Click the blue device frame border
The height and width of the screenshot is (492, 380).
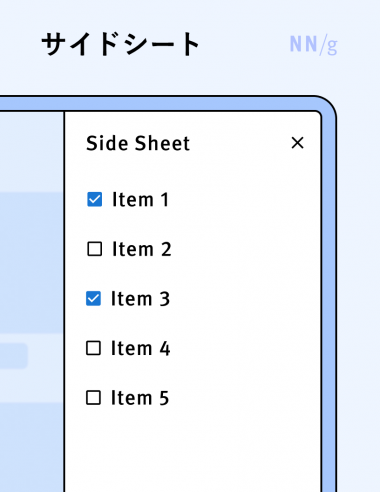tap(328, 300)
